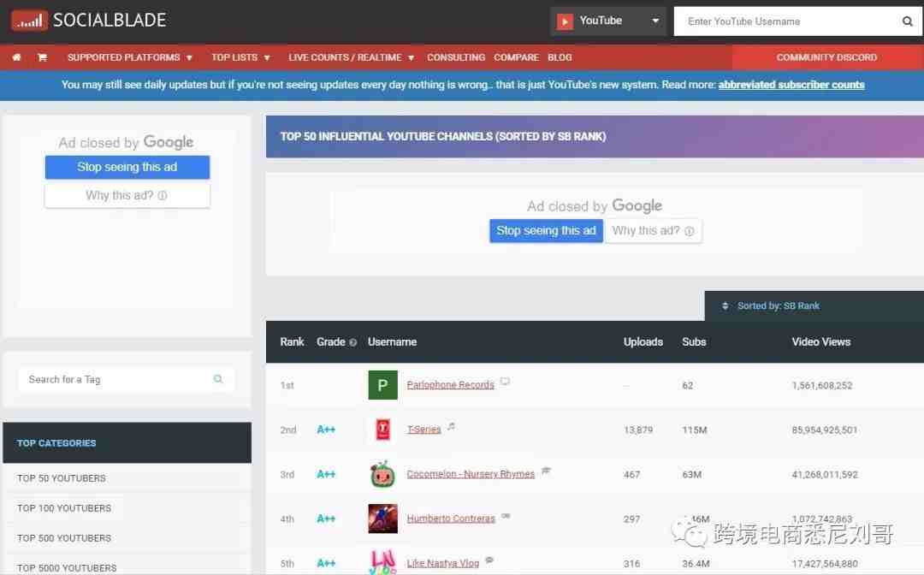This screenshot has width=924, height=575.
Task: Click the category icon beside Humberto Contreras
Action: (x=506, y=515)
